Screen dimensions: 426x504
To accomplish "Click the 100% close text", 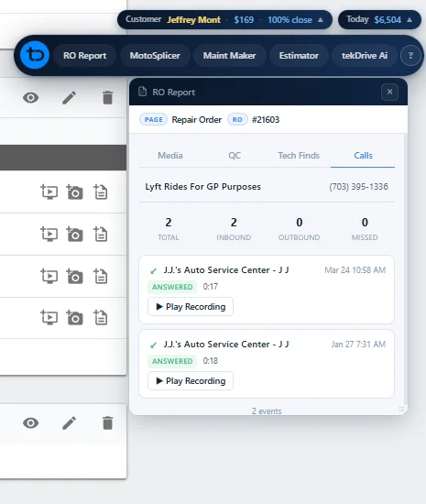I will 289,20.
